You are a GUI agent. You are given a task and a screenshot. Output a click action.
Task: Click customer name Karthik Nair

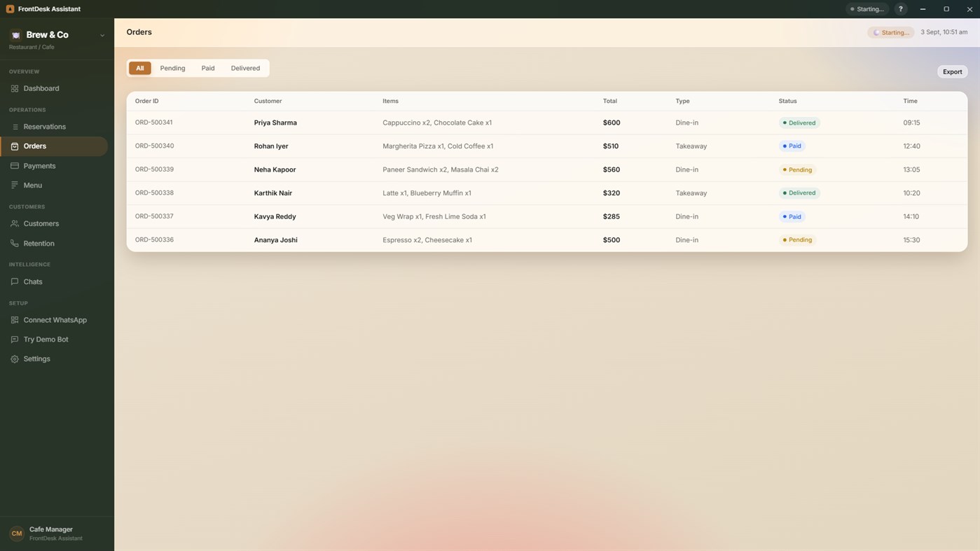(272, 193)
